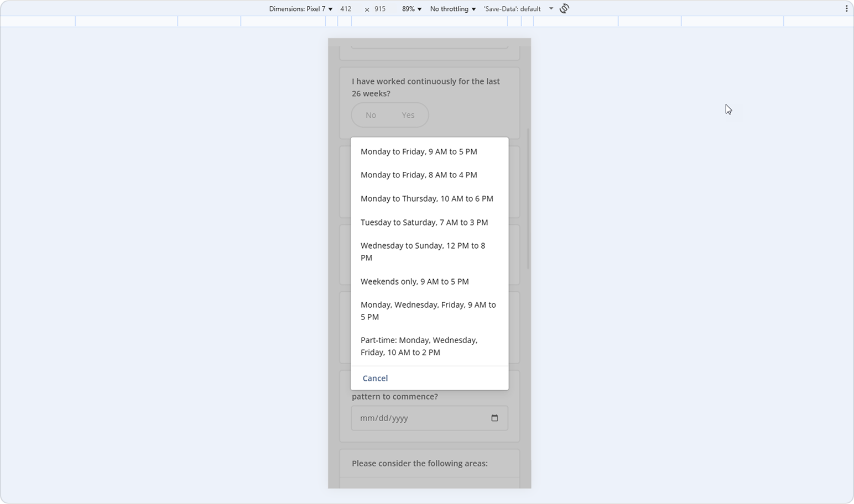854x504 pixels.
Task: Select "Monday, Wednesday, Friday, 9 AM to 5 PM"
Action: 428,311
